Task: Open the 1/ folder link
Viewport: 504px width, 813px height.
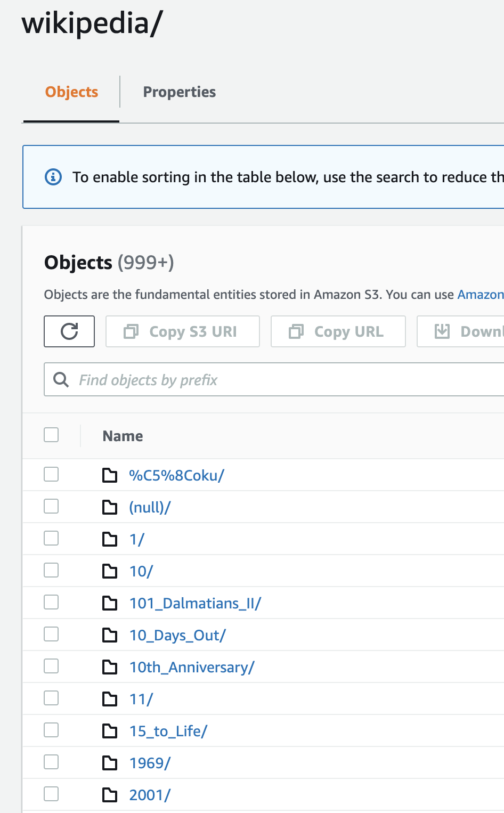Action: point(137,539)
